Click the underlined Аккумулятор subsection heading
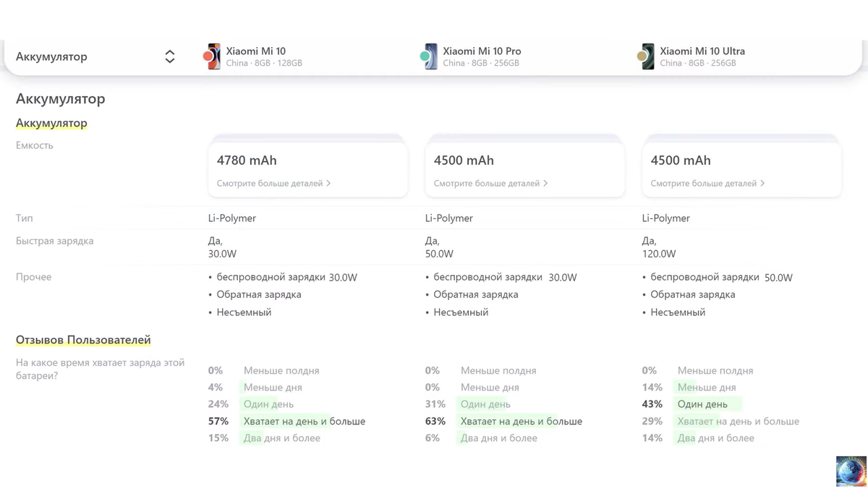This screenshot has width=868, height=488. click(x=51, y=124)
